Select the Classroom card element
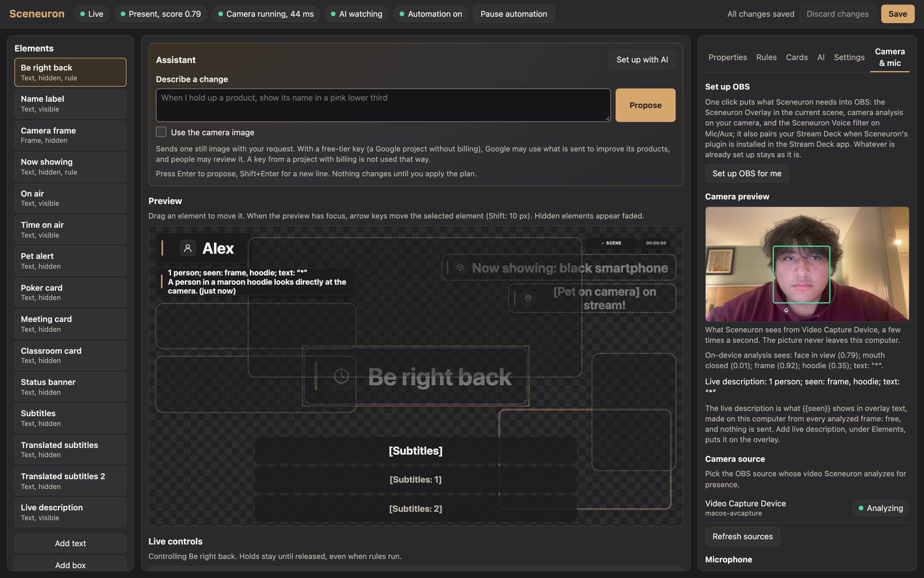The width and height of the screenshot is (924, 578). 70,356
